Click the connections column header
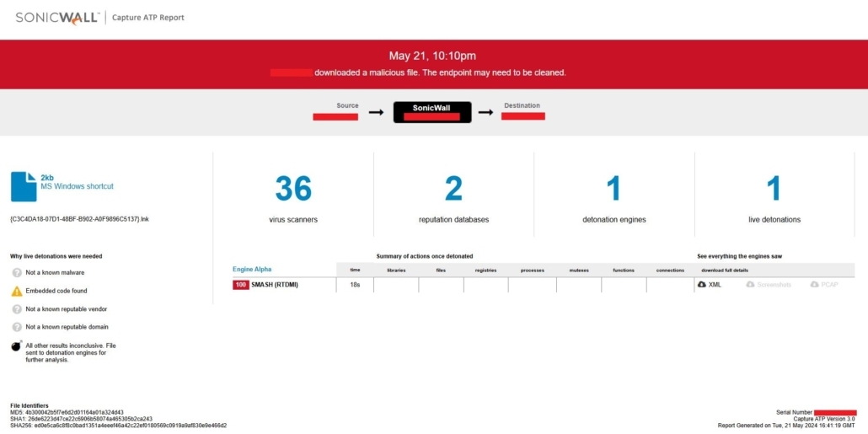Image resolution: width=868 pixels, height=434 pixels. (x=670, y=271)
